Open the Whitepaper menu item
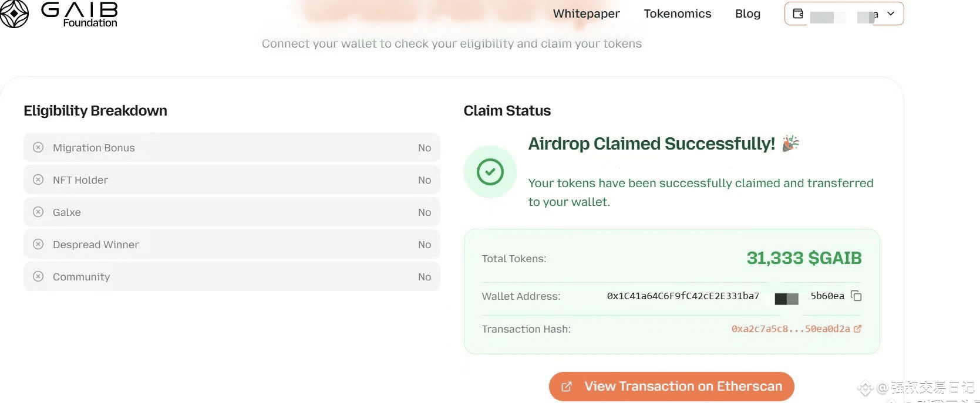Image resolution: width=980 pixels, height=403 pixels. (586, 13)
